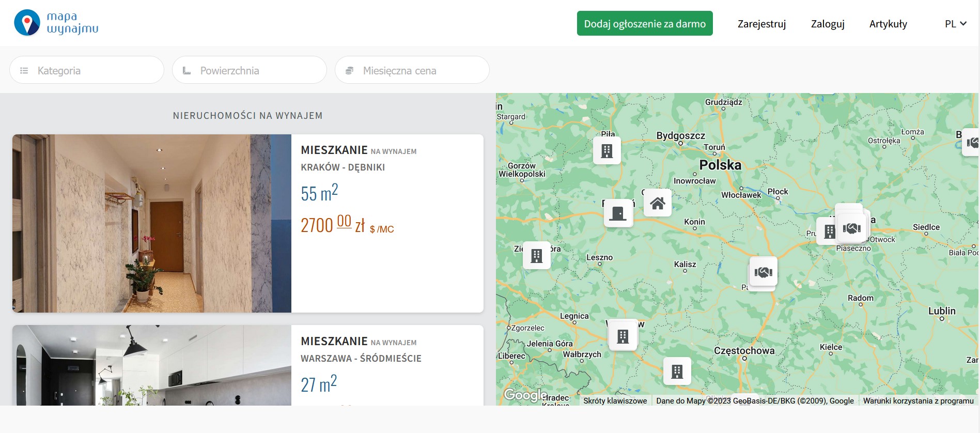The width and height of the screenshot is (980, 433).
Task: Select the building marker beside Pruszków
Action: (x=828, y=231)
